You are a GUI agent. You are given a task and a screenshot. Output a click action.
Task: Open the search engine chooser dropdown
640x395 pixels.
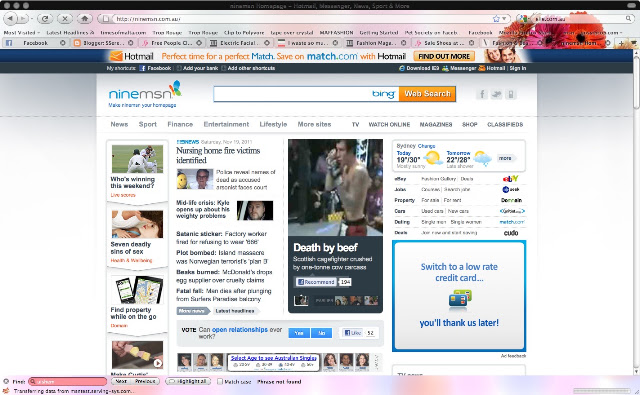point(523,19)
